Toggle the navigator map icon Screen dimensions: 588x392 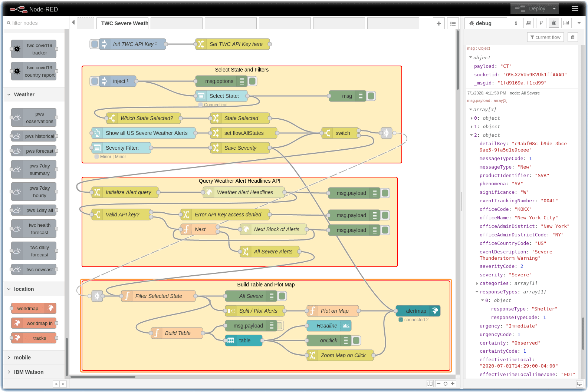tap(430, 384)
